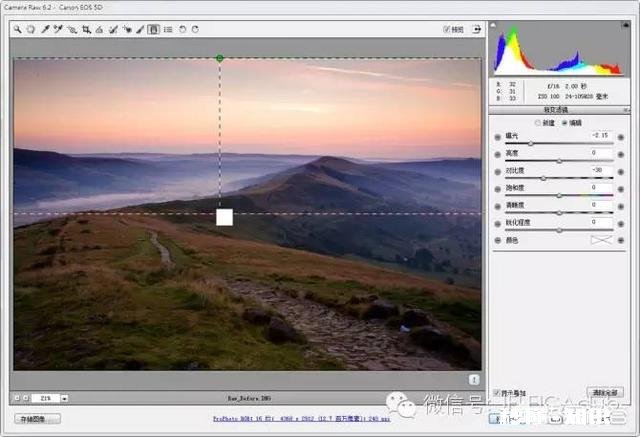Select the Zoom tool in toolbar
The image size is (640, 437).
tap(19, 30)
